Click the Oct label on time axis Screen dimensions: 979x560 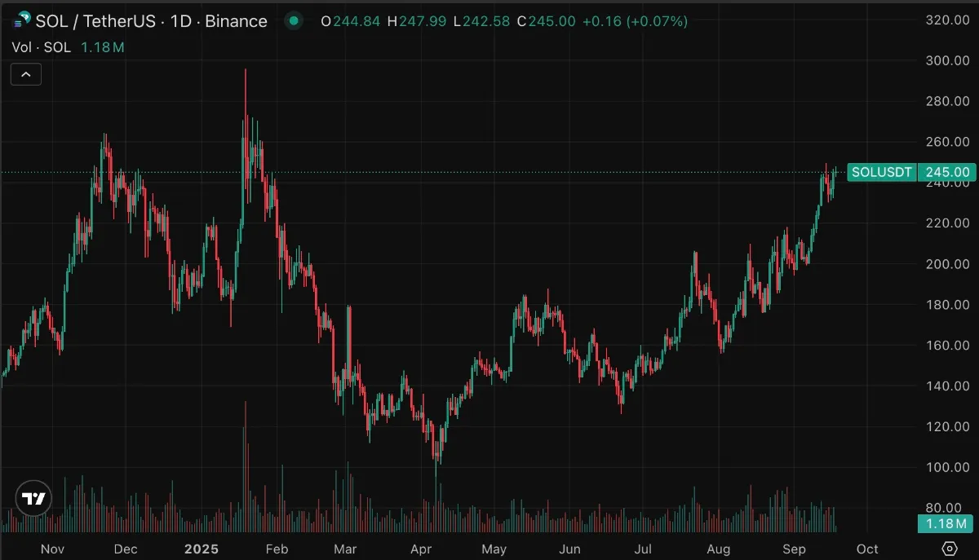867,549
